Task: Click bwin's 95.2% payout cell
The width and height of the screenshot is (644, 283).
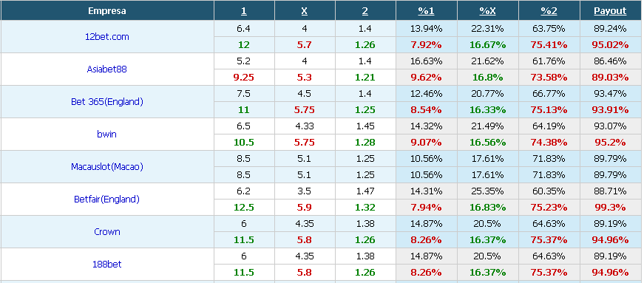Action: tap(610, 143)
